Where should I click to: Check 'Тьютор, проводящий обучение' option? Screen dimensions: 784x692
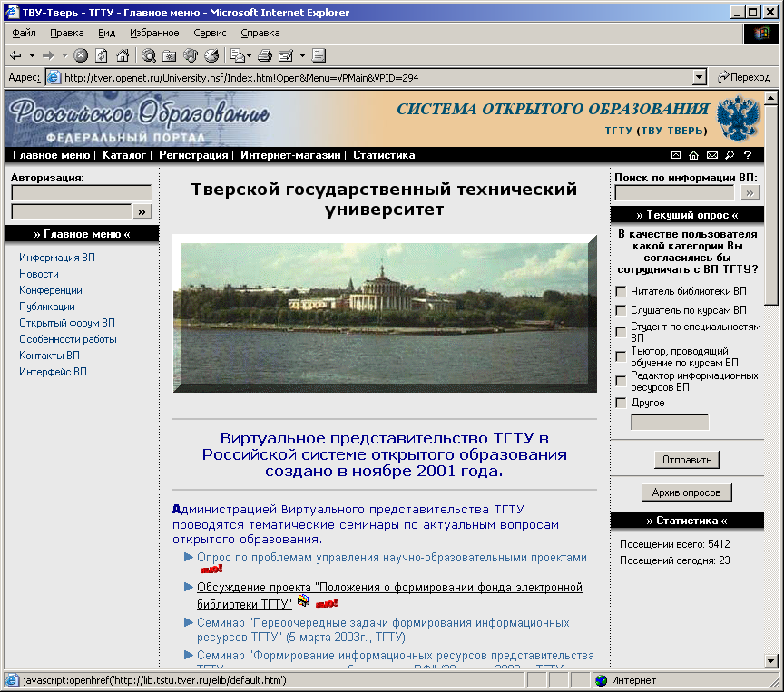click(621, 356)
